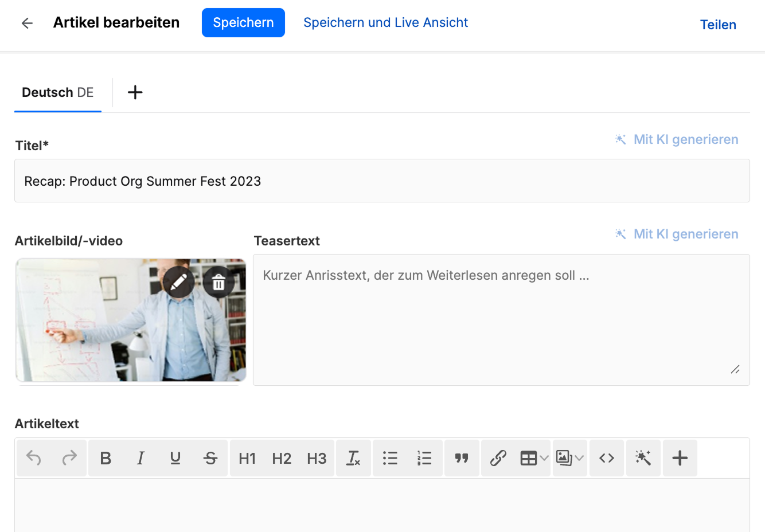Click the Titel input field
Image resolution: width=765 pixels, height=532 pixels.
[382, 181]
